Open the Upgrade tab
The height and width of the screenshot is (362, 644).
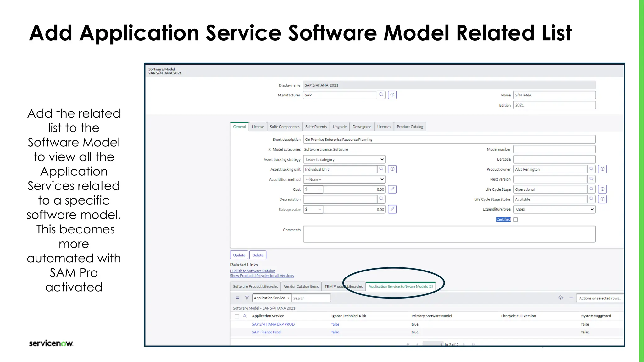[340, 127]
